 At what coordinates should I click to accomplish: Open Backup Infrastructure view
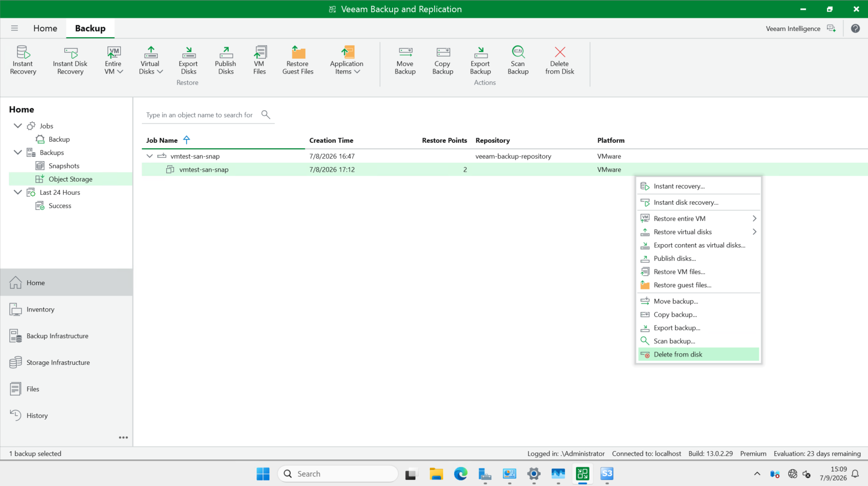[66, 336]
